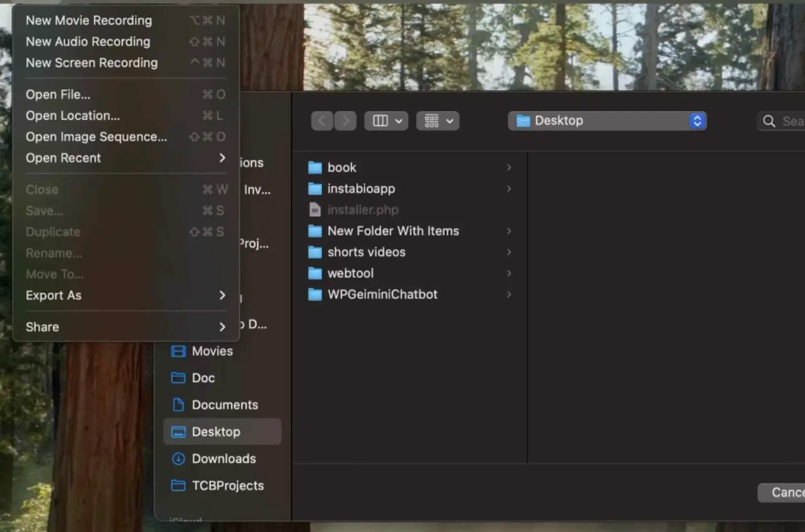Select Open File... in the menu

tap(126, 94)
